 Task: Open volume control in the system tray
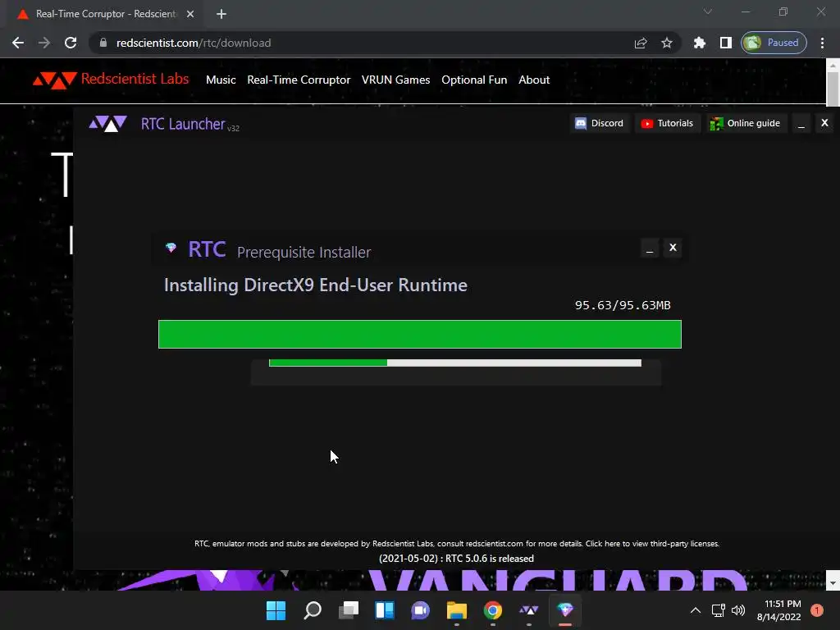738,610
